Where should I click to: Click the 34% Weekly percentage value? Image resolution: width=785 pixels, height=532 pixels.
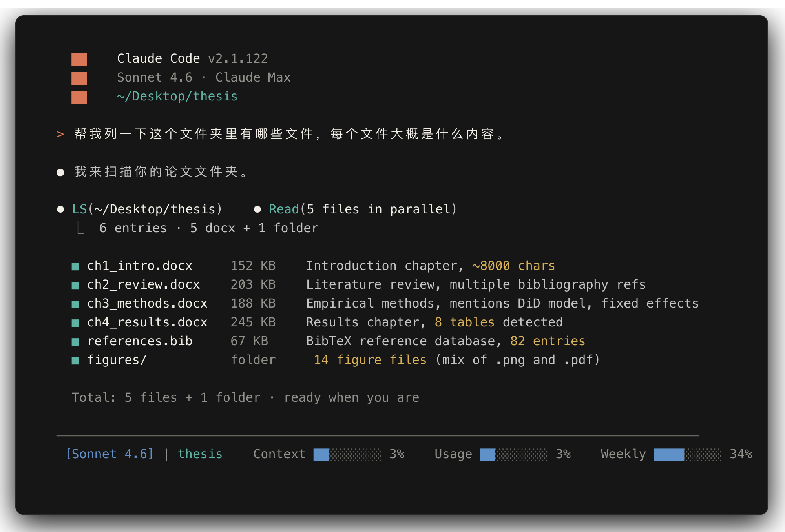coord(741,454)
